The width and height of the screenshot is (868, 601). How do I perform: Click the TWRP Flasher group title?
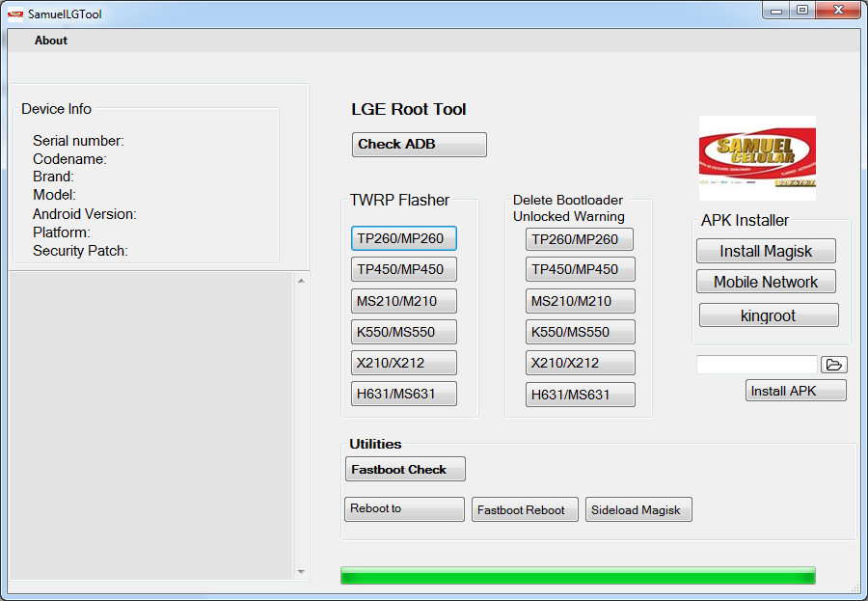click(399, 200)
